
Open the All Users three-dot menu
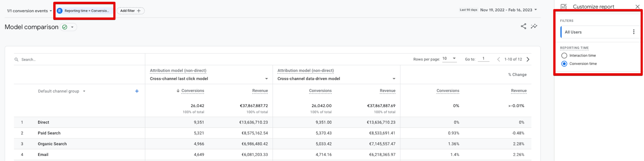pyautogui.click(x=634, y=32)
